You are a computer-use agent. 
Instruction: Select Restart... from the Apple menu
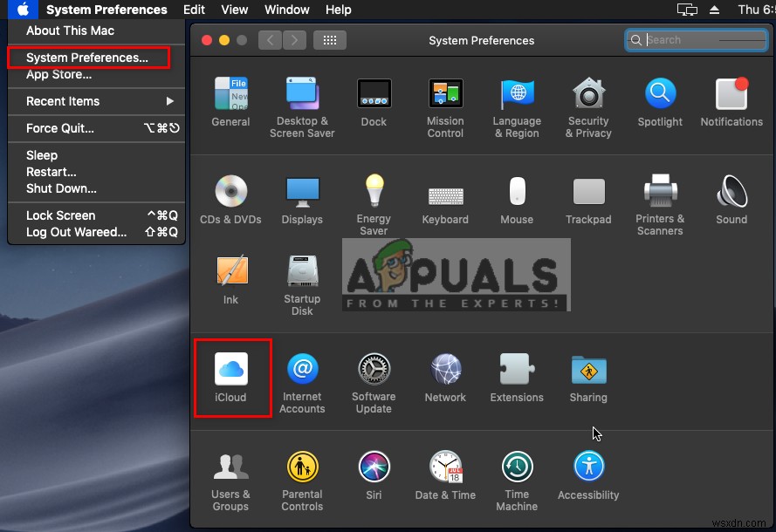pos(97,172)
